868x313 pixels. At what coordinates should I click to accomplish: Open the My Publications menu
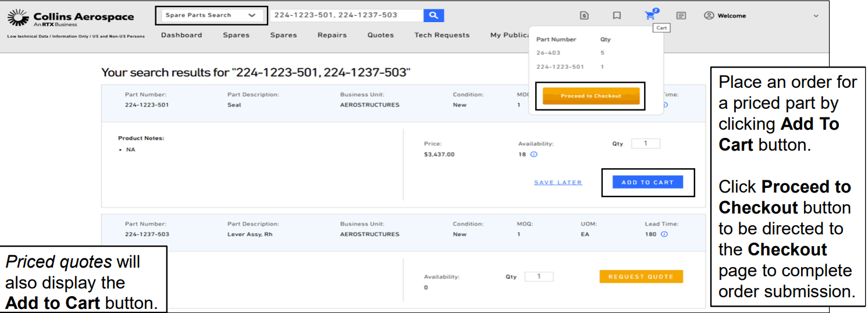tap(510, 35)
